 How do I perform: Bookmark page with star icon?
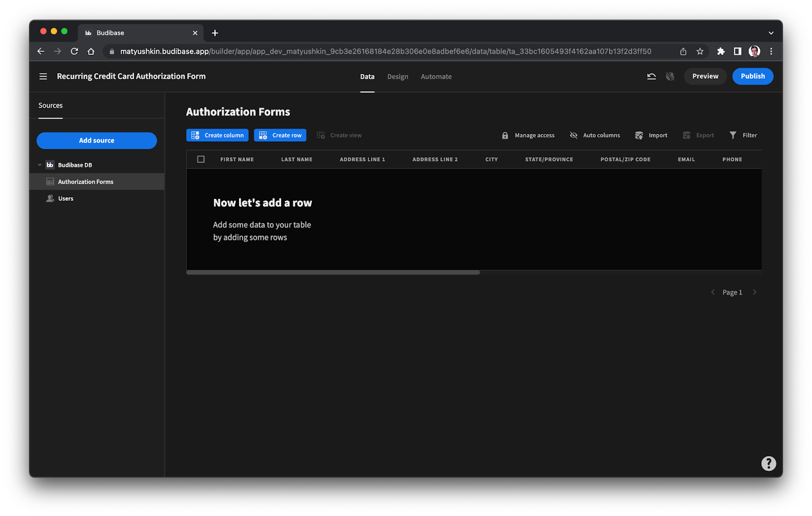(x=700, y=51)
